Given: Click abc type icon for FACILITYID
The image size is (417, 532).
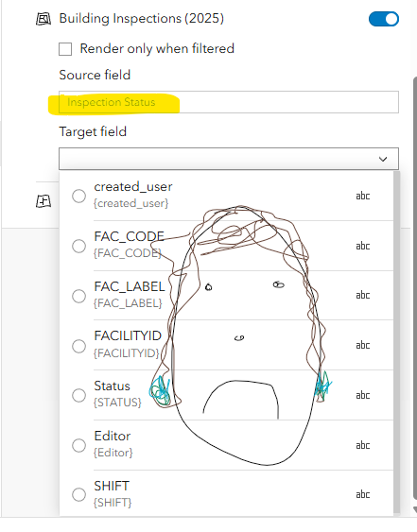Looking at the screenshot, I should point(363,345).
